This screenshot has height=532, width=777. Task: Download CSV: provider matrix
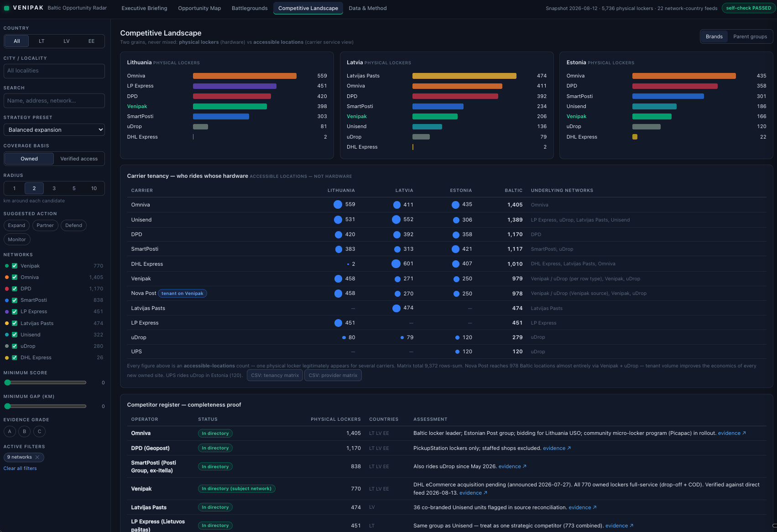[333, 376]
